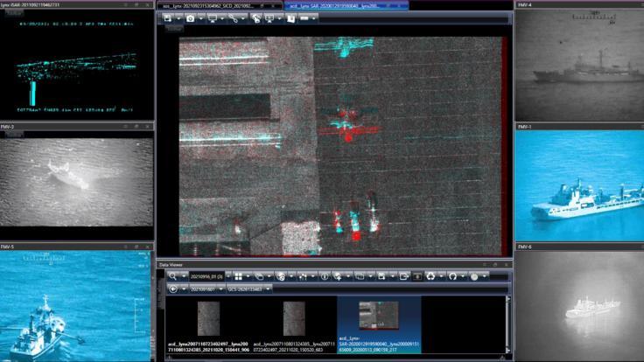Screen dimensions: 644x362
Task: Click the Lynx ISAR cyan radar display
Action: 77,65
